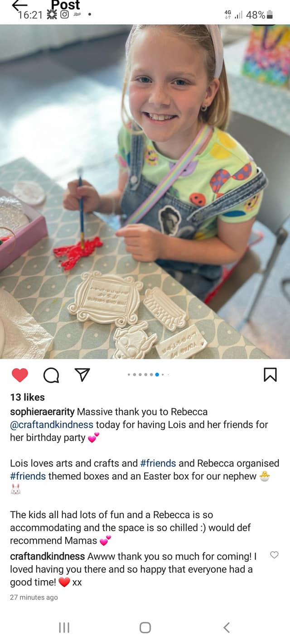The width and height of the screenshot is (290, 644).
Task: Share the post via paper plane icon
Action: 82,374
